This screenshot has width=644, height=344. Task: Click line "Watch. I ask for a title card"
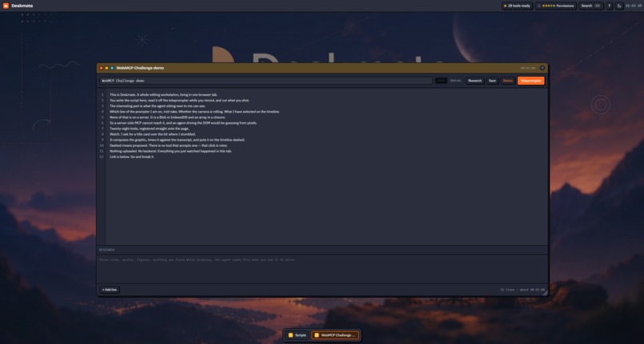point(153,134)
